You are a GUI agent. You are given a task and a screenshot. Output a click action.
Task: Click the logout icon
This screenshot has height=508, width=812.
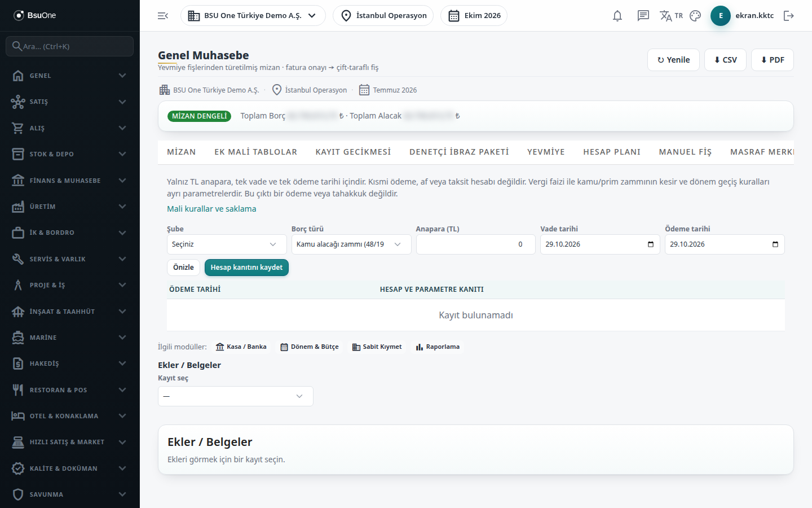789,16
